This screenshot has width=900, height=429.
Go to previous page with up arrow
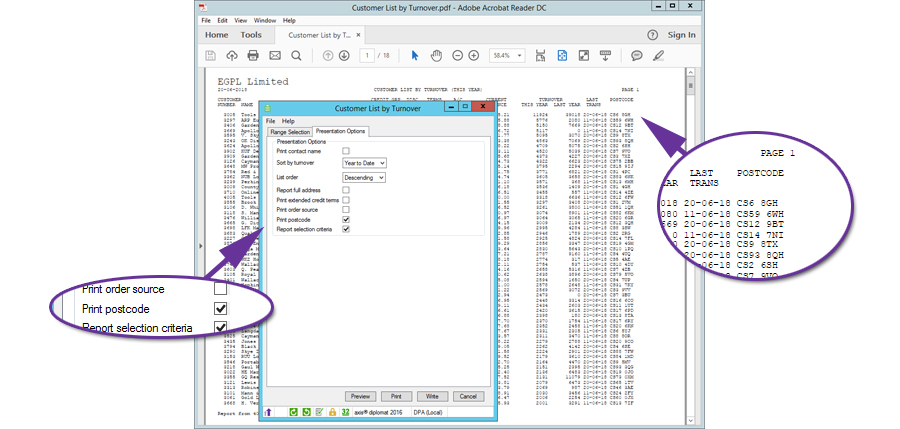click(328, 56)
